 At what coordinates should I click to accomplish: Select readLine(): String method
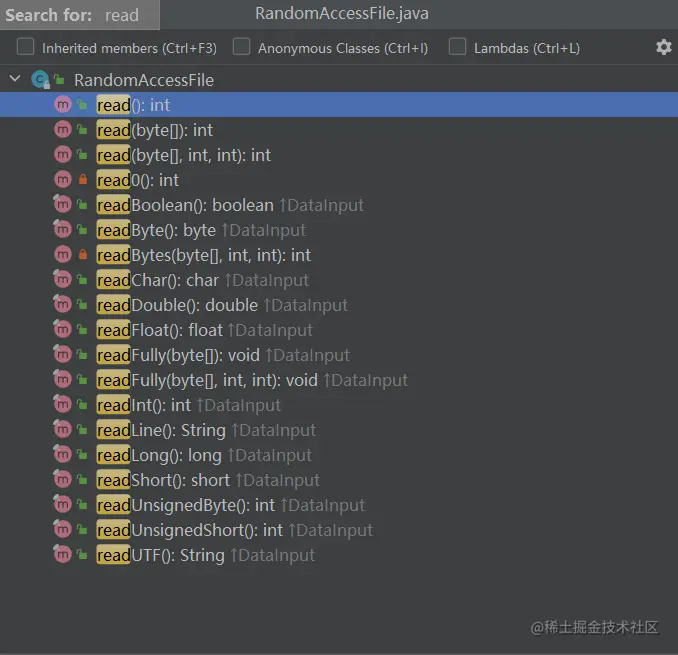[x=206, y=430]
